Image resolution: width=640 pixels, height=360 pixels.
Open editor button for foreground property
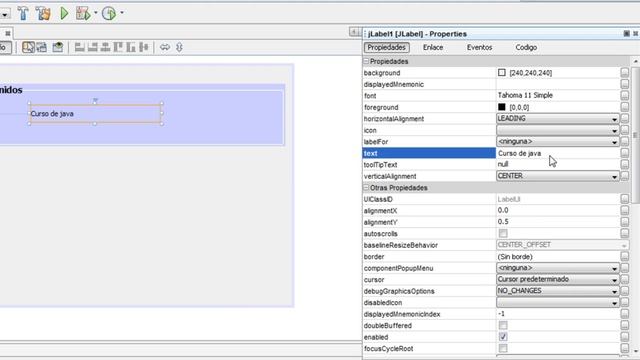[x=624, y=107]
